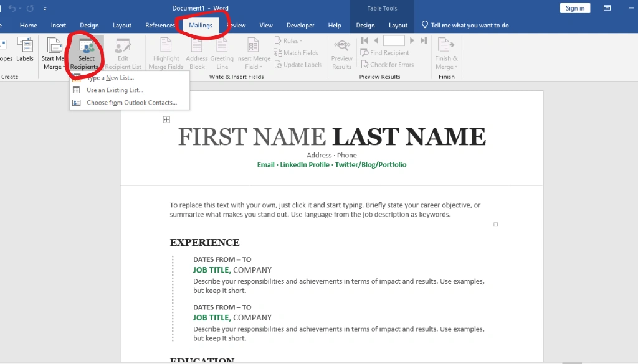Screen dimensions: 638x364
Task: Go to next record arrow
Action: coord(412,40)
